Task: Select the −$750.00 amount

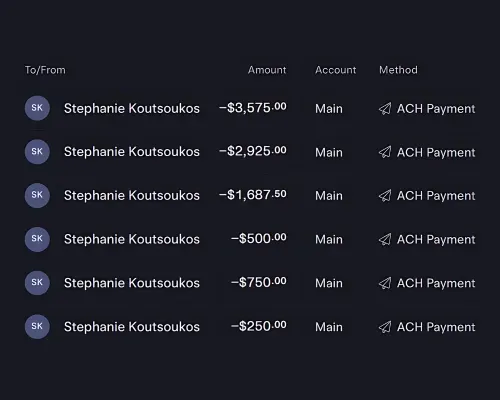Action: (x=259, y=283)
